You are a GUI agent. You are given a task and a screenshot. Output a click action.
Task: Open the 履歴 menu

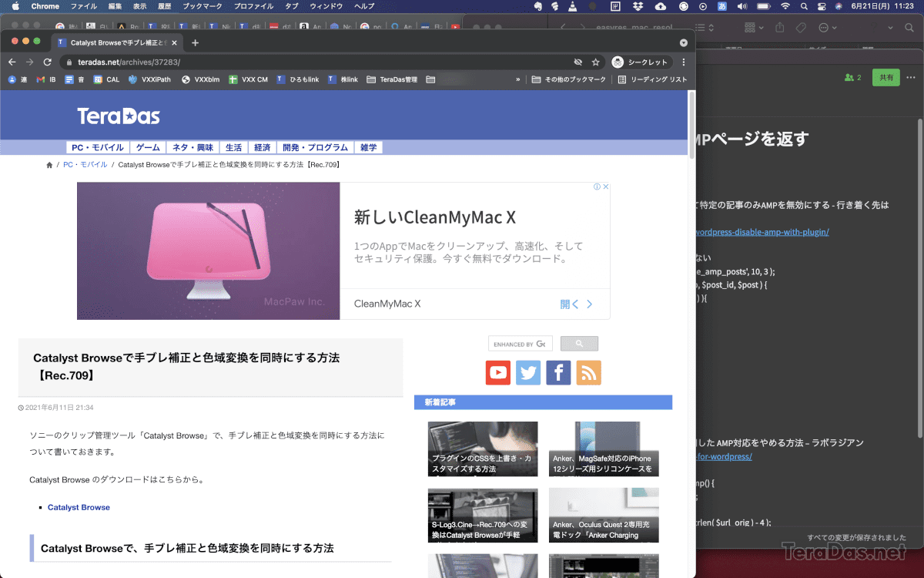(x=164, y=6)
